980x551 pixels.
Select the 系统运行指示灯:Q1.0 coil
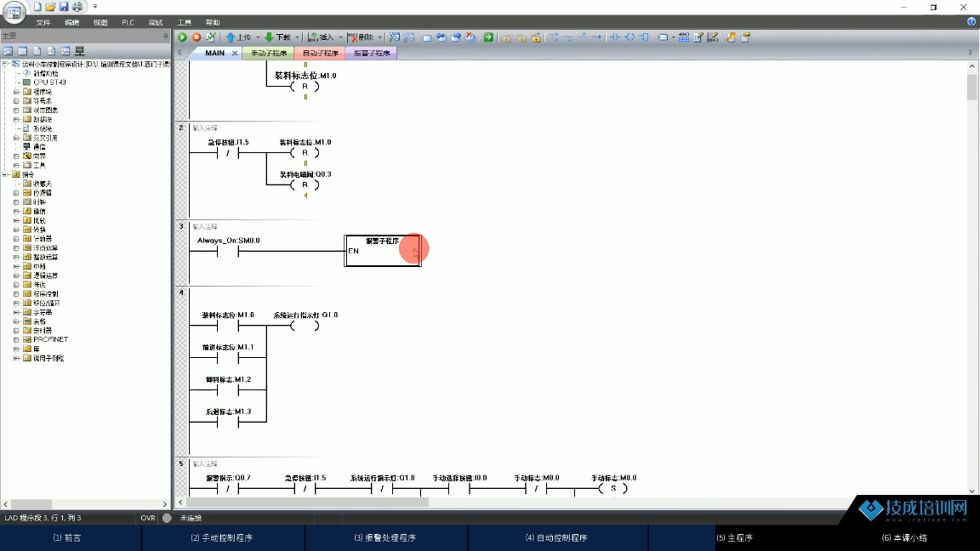pyautogui.click(x=305, y=327)
